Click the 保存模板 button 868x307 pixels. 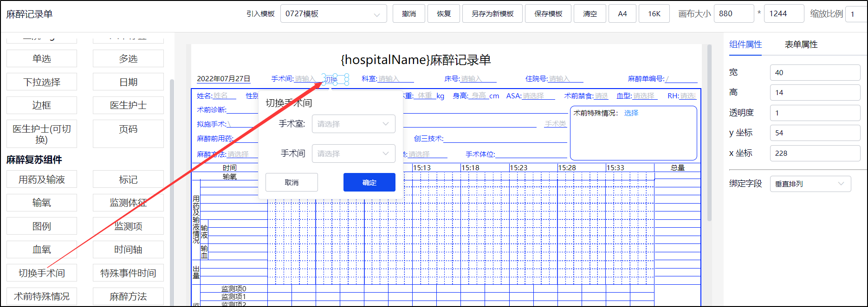coord(548,14)
